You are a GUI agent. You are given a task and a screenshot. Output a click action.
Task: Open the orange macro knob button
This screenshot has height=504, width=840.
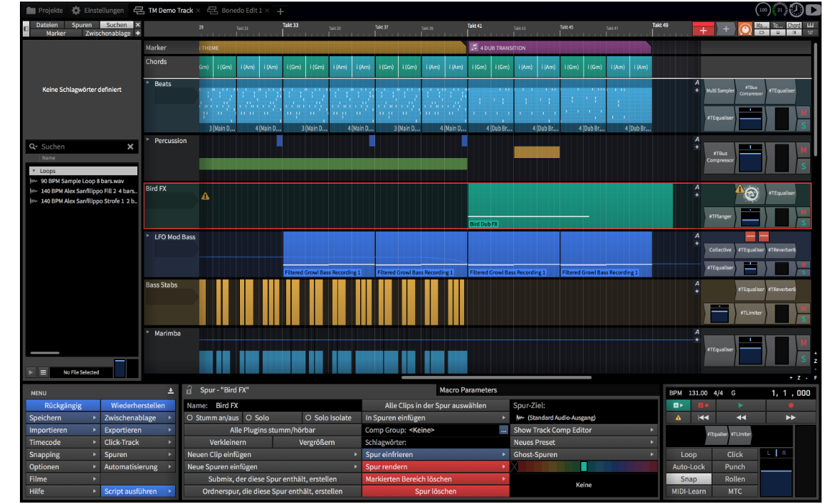[745, 30]
